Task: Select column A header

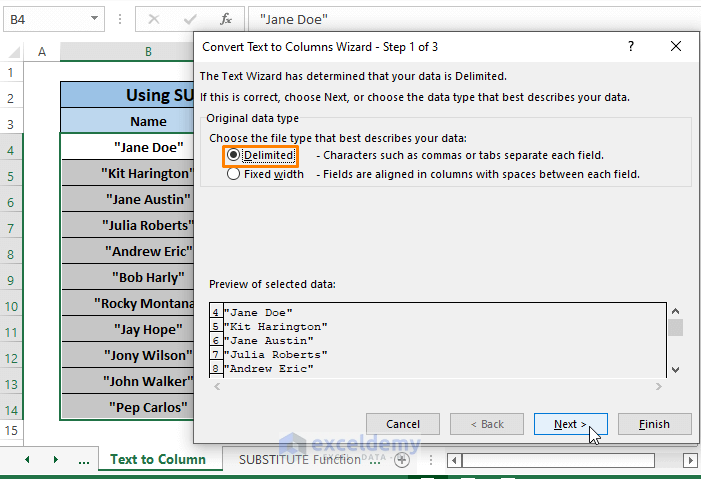Action: click(42, 52)
